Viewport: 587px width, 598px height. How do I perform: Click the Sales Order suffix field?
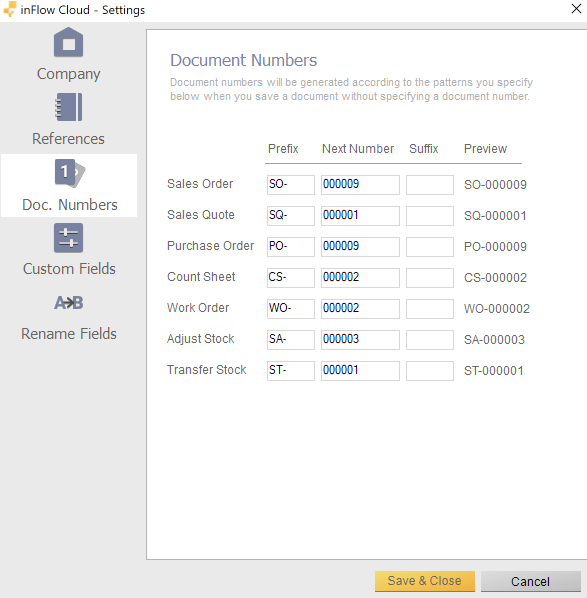tap(430, 185)
